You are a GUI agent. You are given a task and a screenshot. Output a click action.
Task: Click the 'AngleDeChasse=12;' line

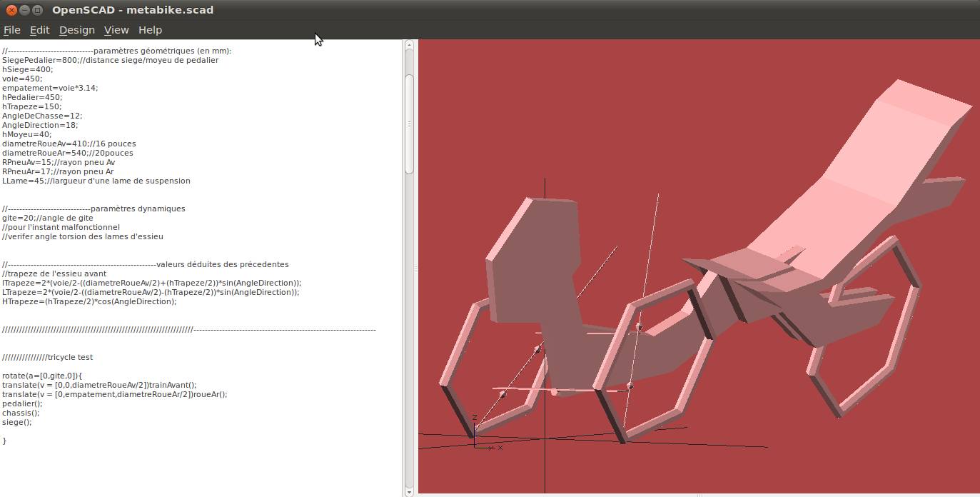[x=42, y=116]
